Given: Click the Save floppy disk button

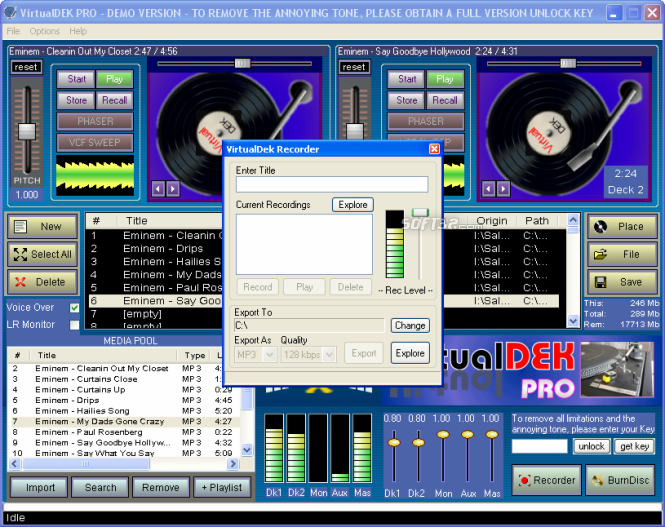Looking at the screenshot, I should (622, 282).
